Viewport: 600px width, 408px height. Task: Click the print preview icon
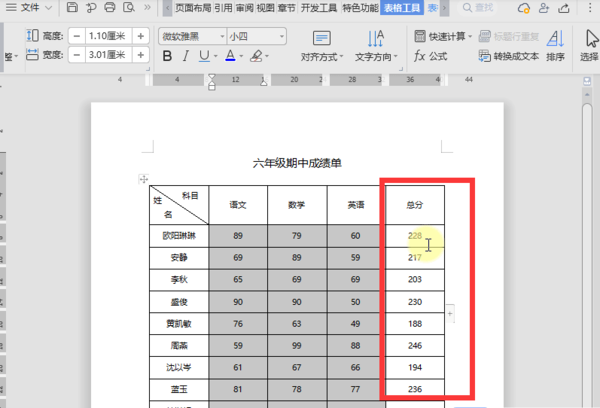129,8
